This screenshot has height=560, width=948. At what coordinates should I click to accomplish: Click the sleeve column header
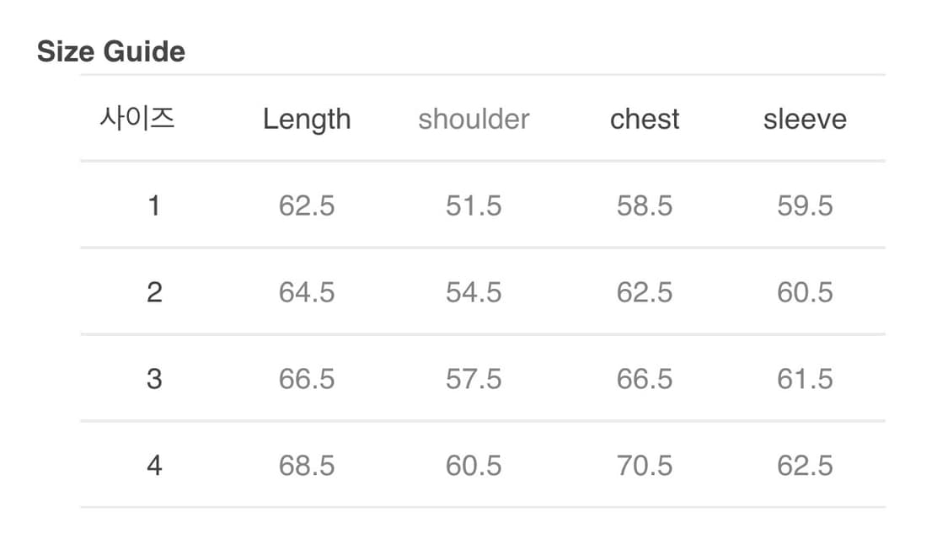point(805,119)
